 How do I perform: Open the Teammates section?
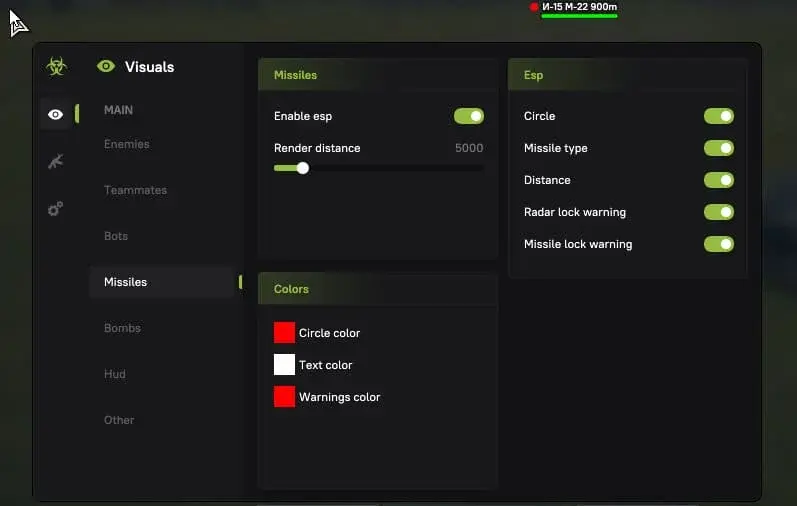pos(135,190)
